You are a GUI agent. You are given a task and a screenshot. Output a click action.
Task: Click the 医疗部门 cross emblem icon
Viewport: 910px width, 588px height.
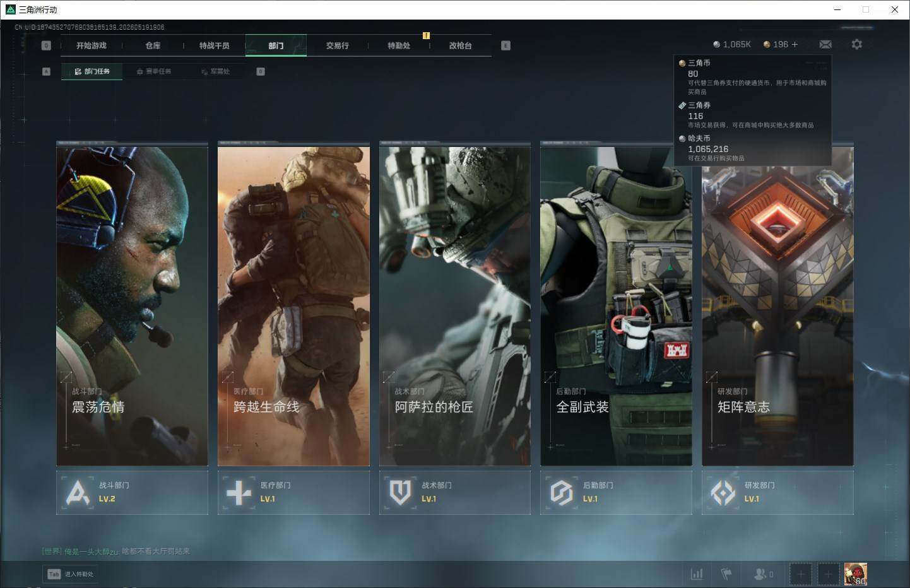tap(239, 493)
